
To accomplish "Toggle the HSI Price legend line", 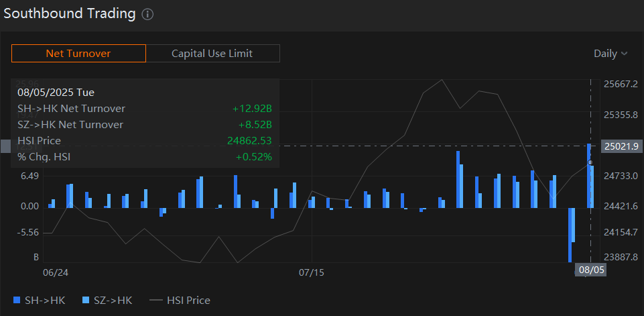I will point(180,301).
